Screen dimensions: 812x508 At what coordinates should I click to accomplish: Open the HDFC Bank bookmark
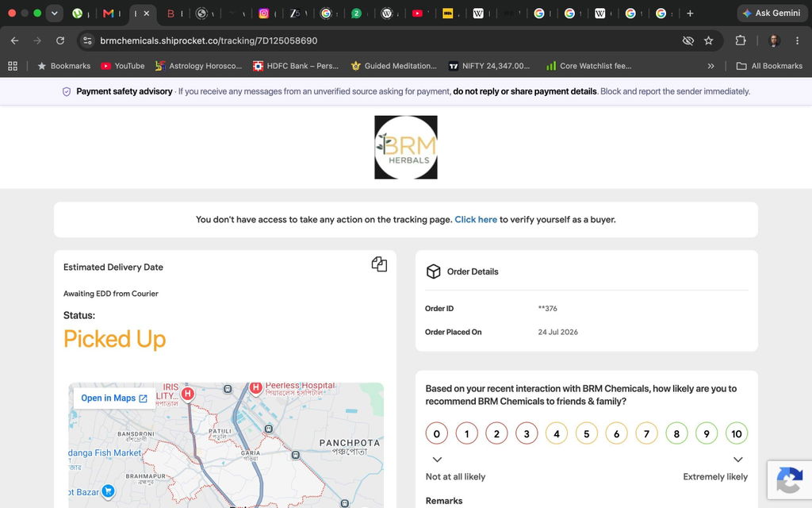tap(296, 66)
